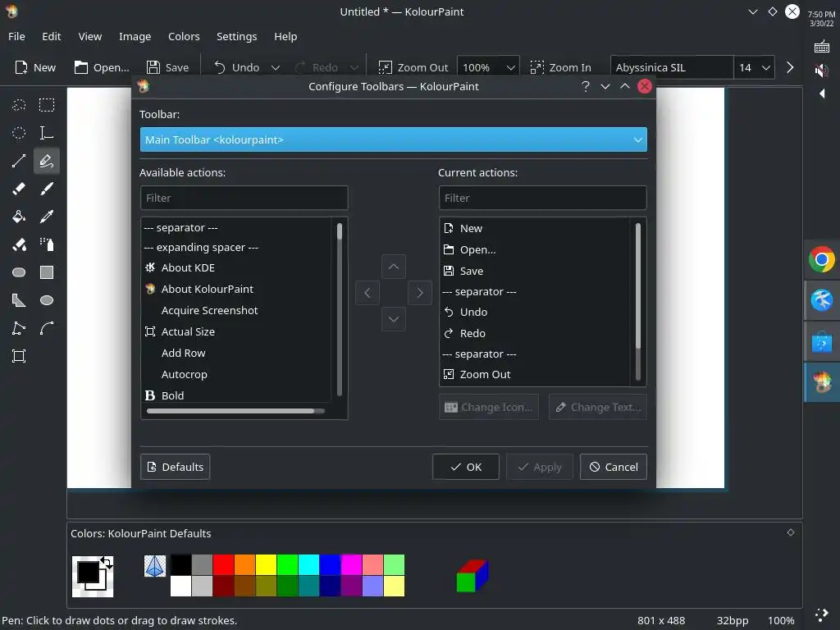Pick the magenta palette swatch
The image size is (840, 630).
[x=351, y=564]
